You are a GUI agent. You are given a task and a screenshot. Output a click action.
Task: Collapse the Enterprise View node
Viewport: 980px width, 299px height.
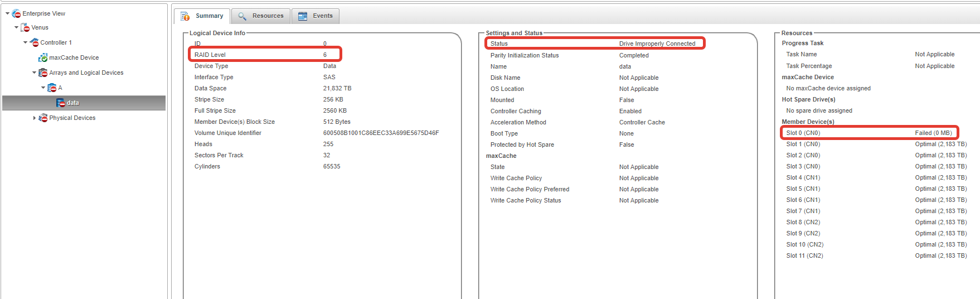[x=7, y=13]
